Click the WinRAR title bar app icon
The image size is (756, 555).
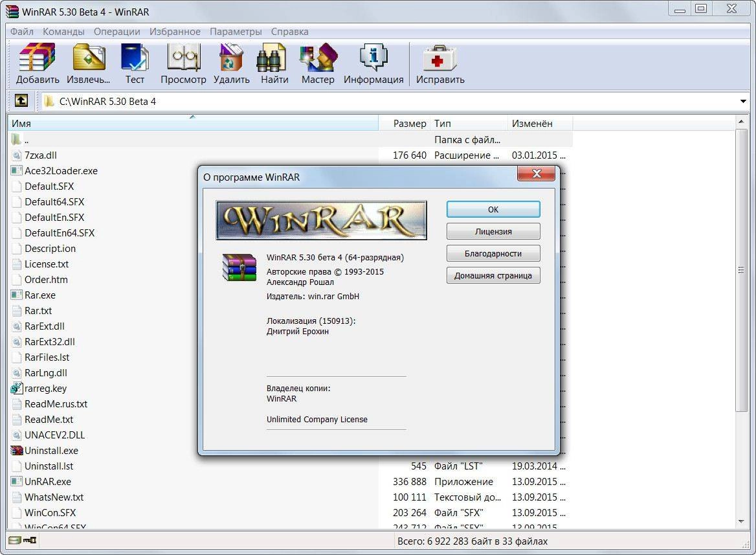coord(12,12)
